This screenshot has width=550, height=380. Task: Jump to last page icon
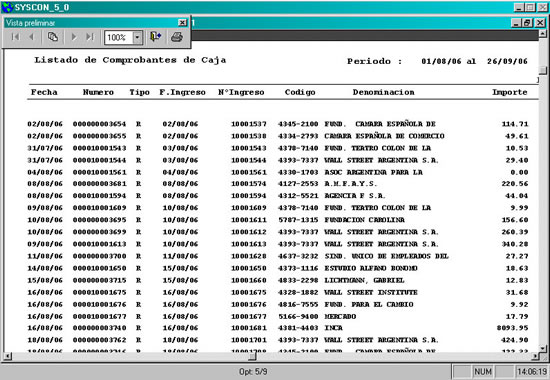coord(90,37)
